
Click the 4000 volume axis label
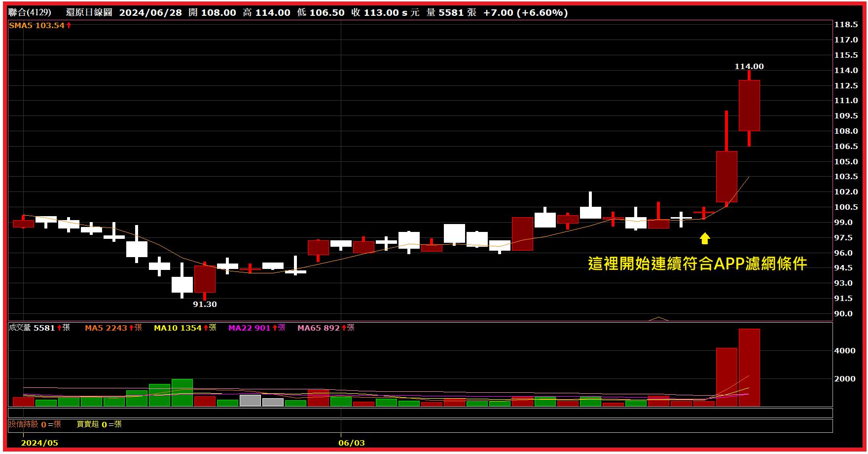pyautogui.click(x=845, y=350)
